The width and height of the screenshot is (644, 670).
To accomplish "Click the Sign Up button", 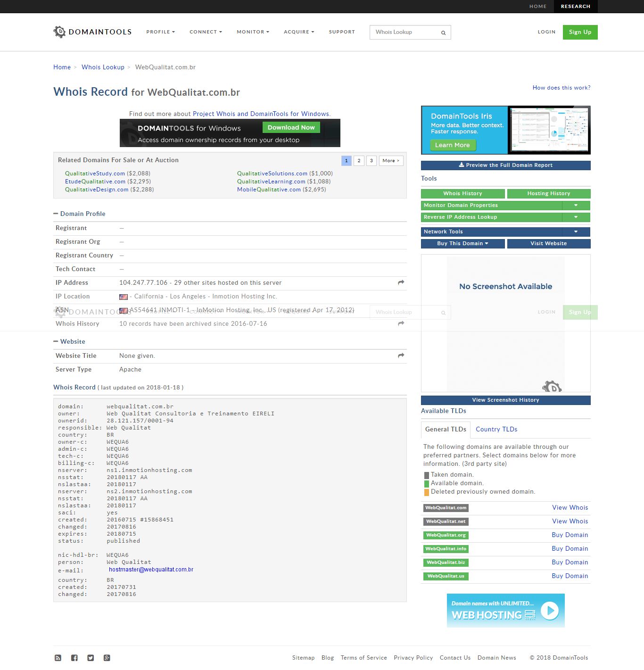I will point(580,32).
